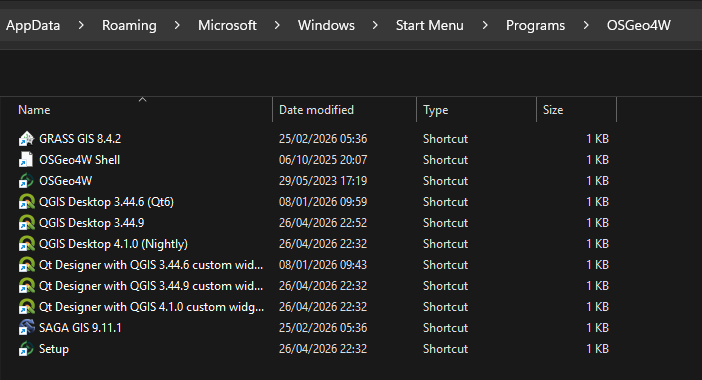The height and width of the screenshot is (380, 702).
Task: Click the date '29/05/2023 17:19'
Action: coord(323,181)
